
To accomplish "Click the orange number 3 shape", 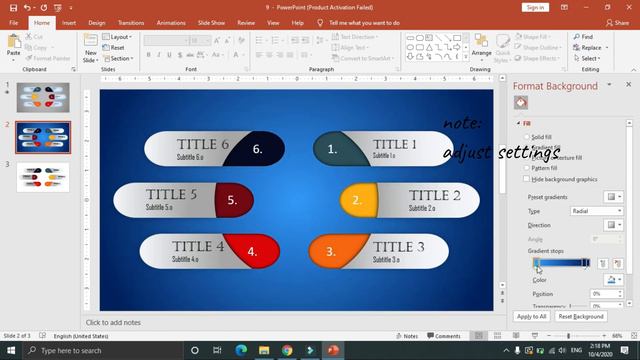I will click(x=336, y=251).
